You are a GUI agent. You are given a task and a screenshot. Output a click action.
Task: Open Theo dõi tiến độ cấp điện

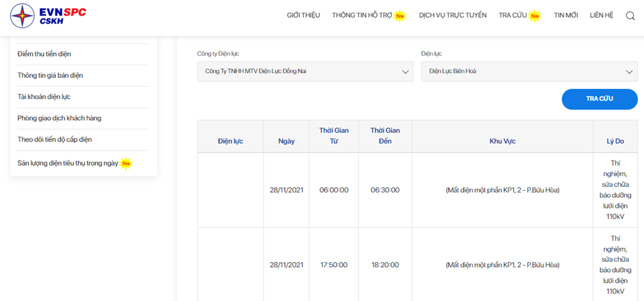(55, 139)
